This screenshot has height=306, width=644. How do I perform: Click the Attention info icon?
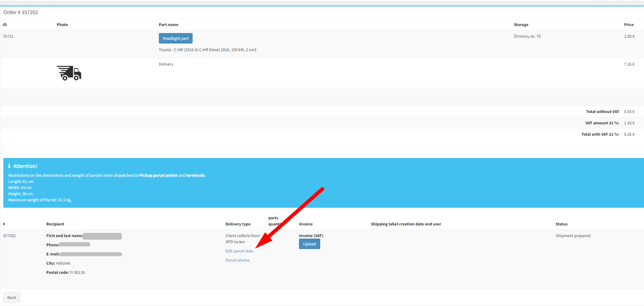9,166
